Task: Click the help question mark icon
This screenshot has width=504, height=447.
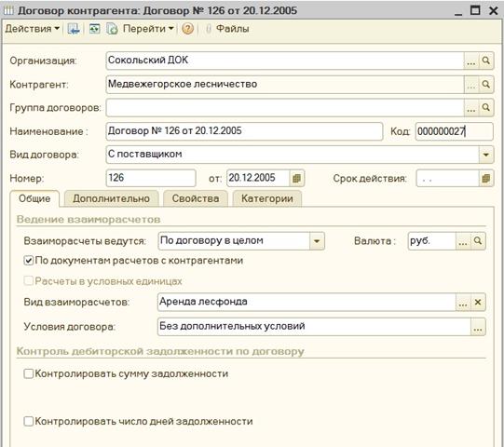Action: 187,29
